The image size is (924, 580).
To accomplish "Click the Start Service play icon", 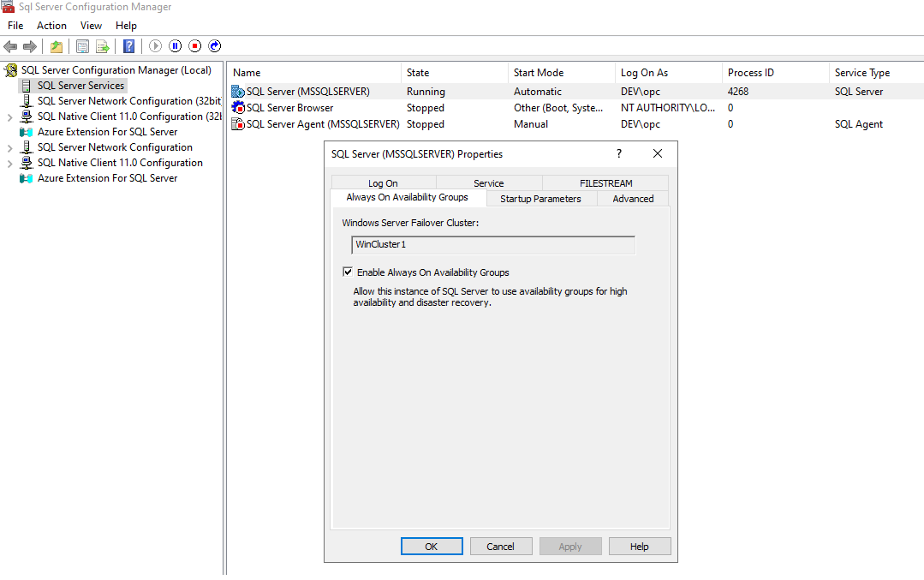I will pos(155,46).
